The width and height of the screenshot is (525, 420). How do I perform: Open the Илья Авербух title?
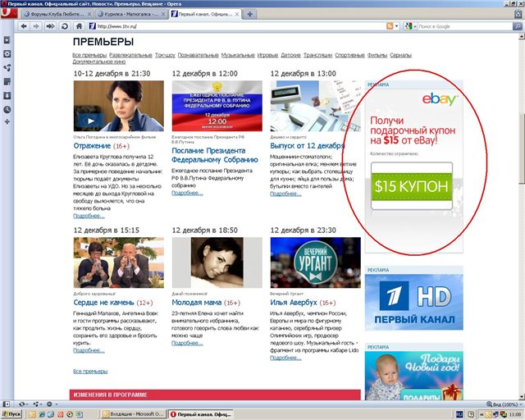tap(294, 303)
